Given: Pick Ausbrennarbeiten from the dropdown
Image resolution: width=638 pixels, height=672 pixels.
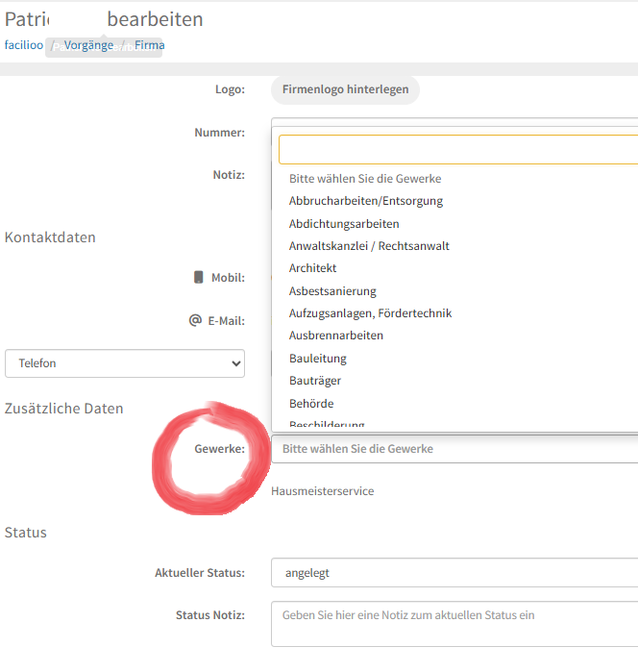Looking at the screenshot, I should (336, 336).
